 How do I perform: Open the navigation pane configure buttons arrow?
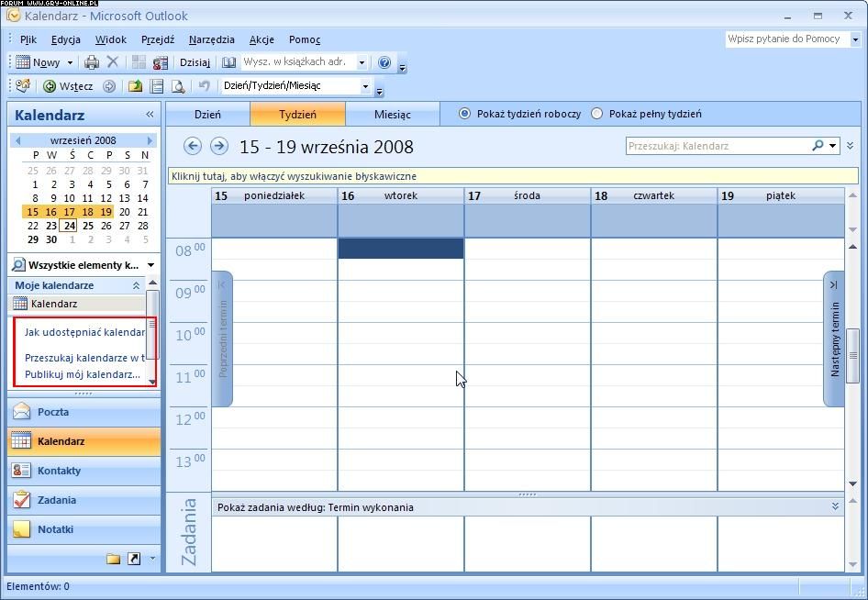pos(153,559)
